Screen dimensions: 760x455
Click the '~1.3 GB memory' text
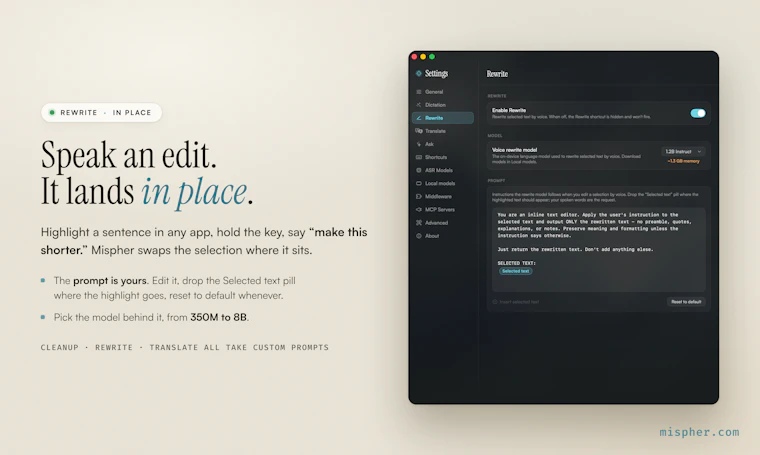(683, 161)
